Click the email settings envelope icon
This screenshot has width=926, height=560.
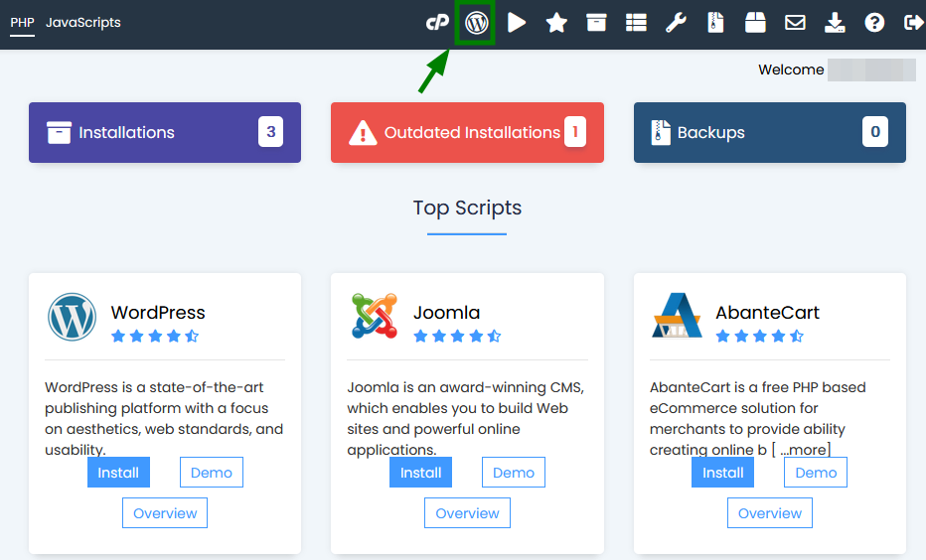(795, 23)
